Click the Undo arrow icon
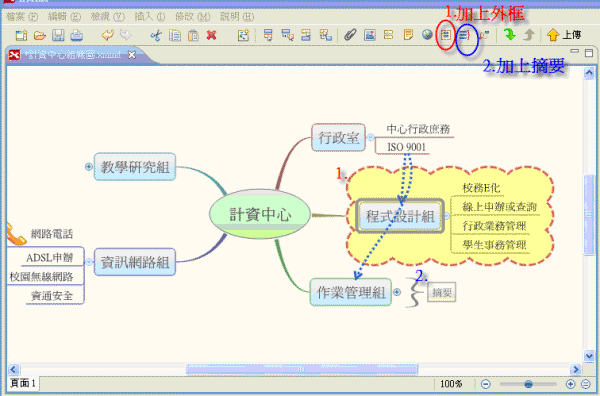 (x=107, y=35)
